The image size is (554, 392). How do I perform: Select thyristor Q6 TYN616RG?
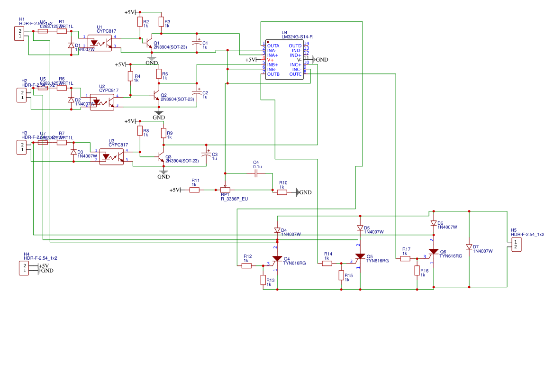click(434, 252)
